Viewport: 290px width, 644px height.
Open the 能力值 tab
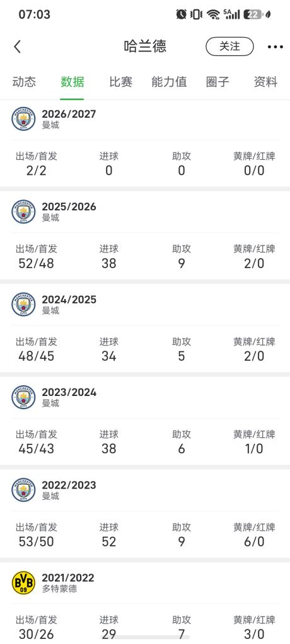click(169, 82)
